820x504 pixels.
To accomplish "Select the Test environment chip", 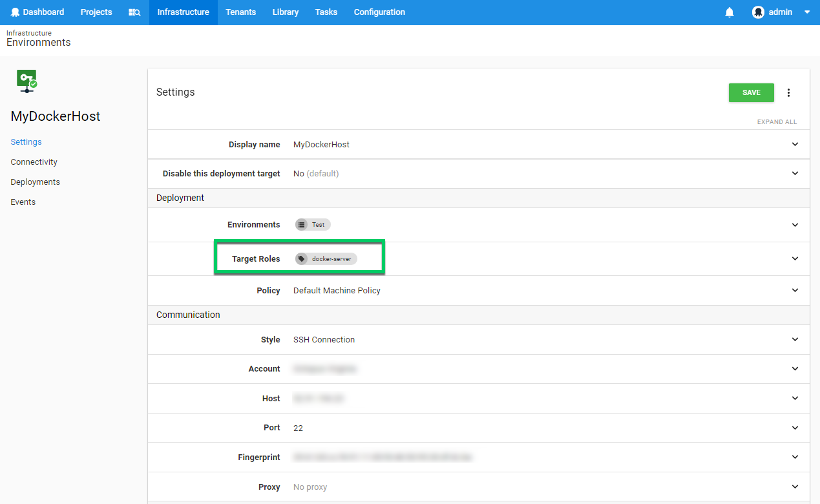I will tap(312, 224).
